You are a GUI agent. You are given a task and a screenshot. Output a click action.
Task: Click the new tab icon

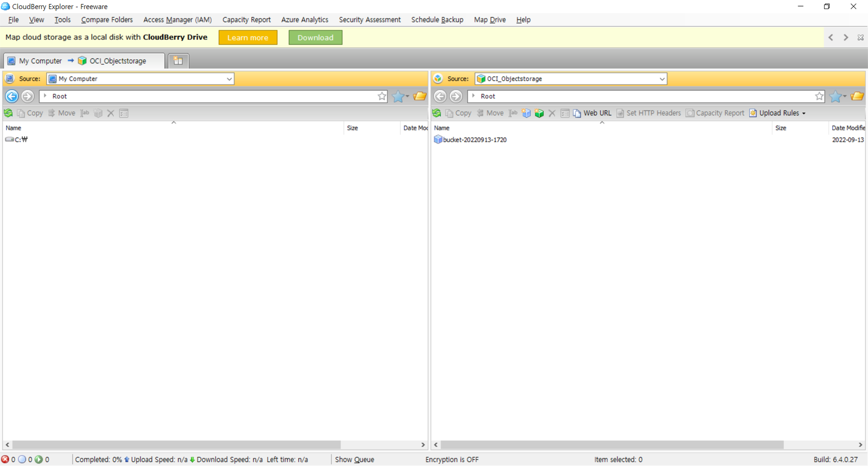point(178,61)
